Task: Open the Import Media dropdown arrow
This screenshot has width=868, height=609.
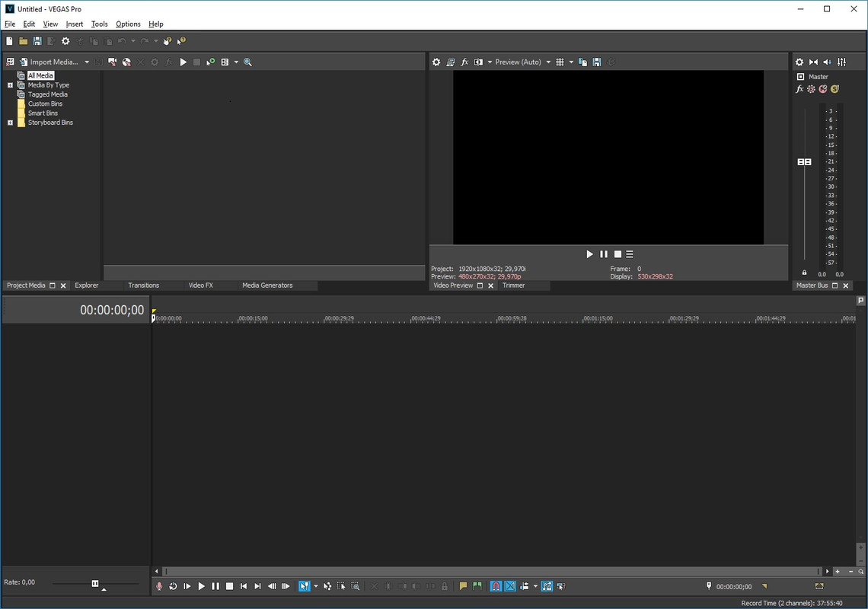Action: pyautogui.click(x=87, y=62)
